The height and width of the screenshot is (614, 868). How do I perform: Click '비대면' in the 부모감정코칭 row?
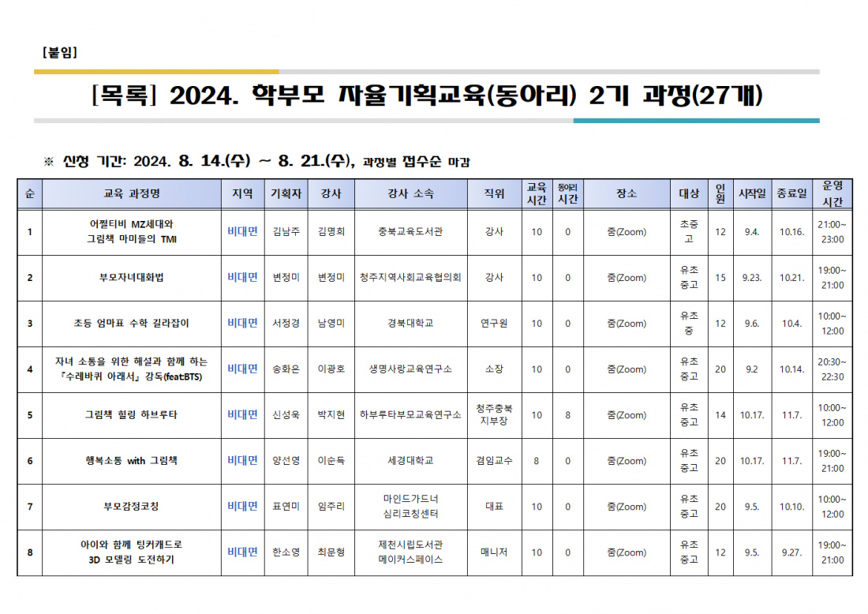(x=242, y=507)
